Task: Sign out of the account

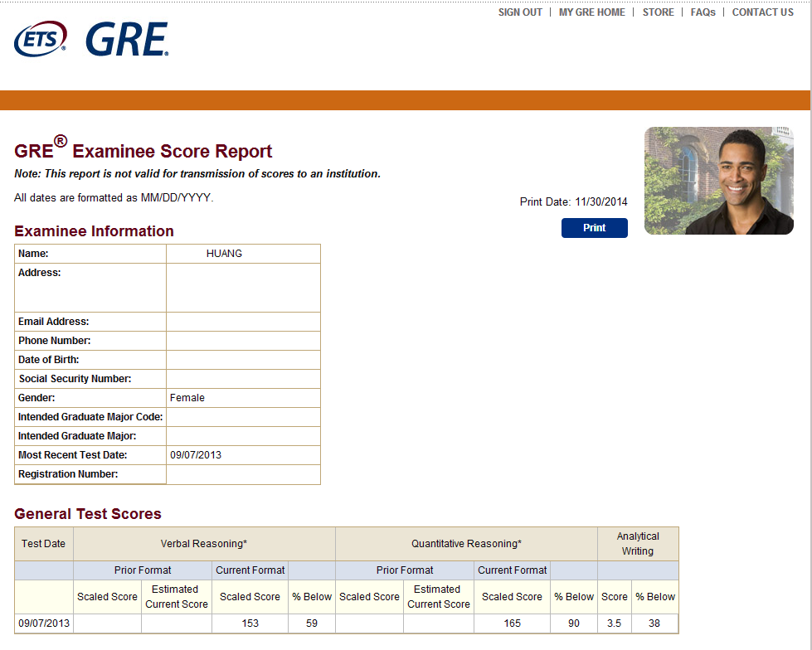Action: pos(520,12)
